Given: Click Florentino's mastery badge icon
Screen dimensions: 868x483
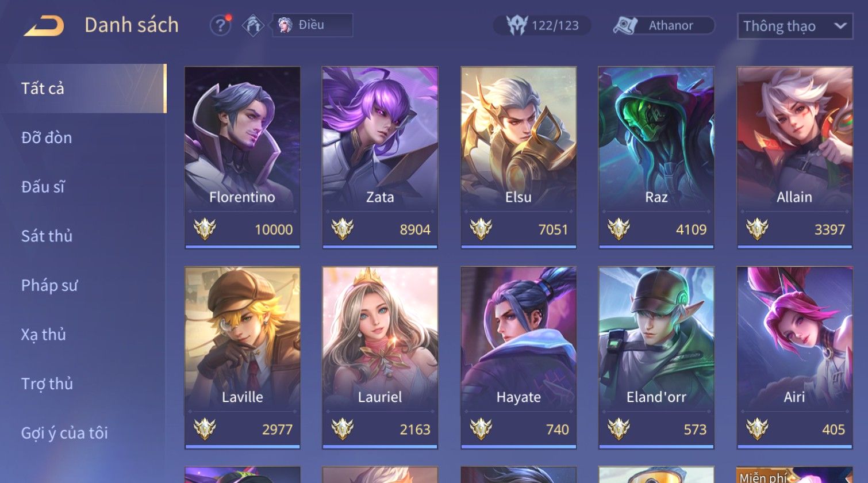Looking at the screenshot, I should point(205,229).
